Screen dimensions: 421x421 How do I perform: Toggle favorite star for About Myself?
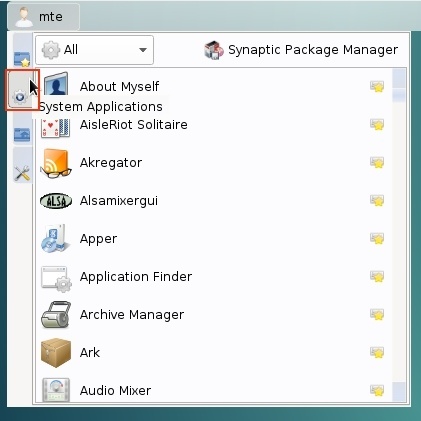(x=377, y=86)
